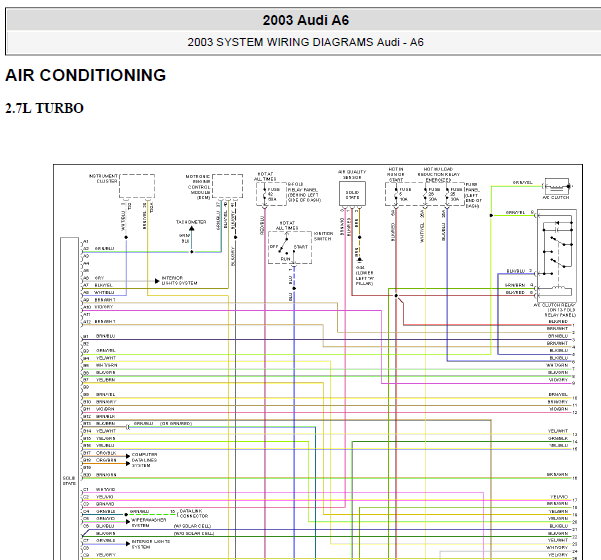This screenshot has height=560, width=601.
Task: Click the 'INSTRUMENT CLUSTER' label in the diagram
Action: pyautogui.click(x=103, y=179)
